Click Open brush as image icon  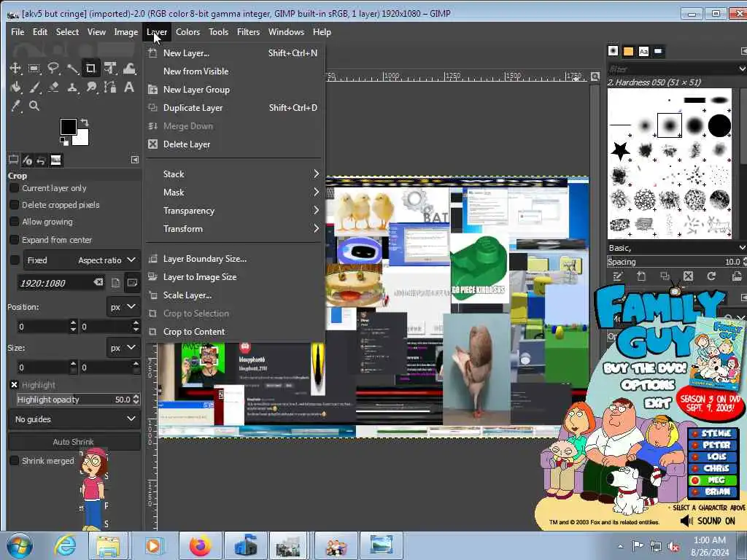(x=737, y=276)
